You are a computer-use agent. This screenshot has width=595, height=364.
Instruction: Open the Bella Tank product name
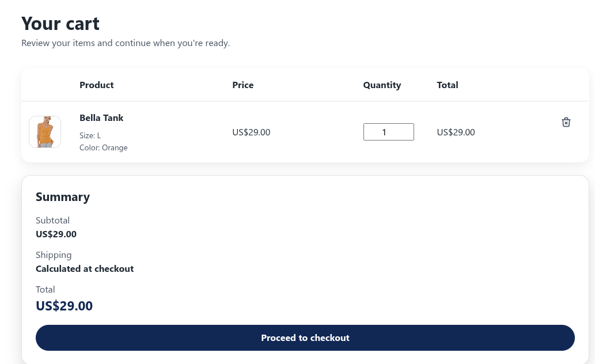pos(101,117)
